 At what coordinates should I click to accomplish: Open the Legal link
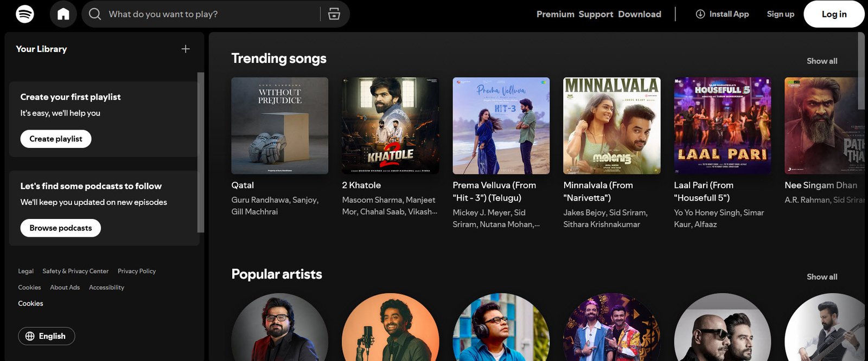click(x=25, y=271)
